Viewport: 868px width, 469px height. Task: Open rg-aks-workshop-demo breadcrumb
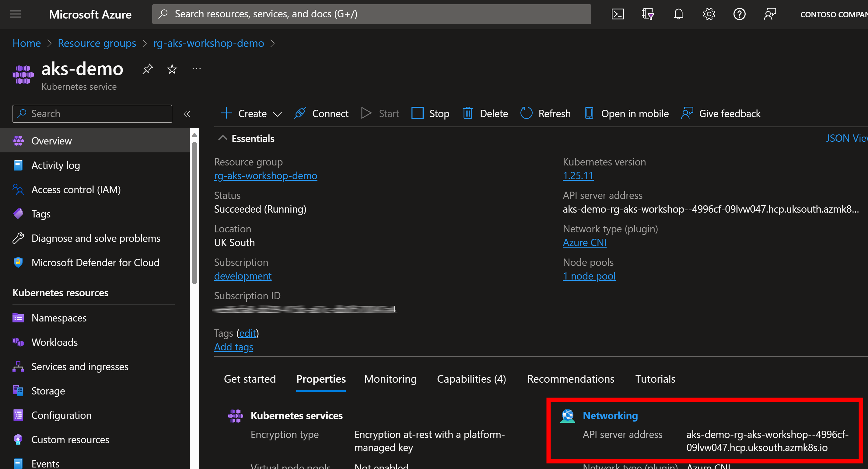(x=208, y=43)
